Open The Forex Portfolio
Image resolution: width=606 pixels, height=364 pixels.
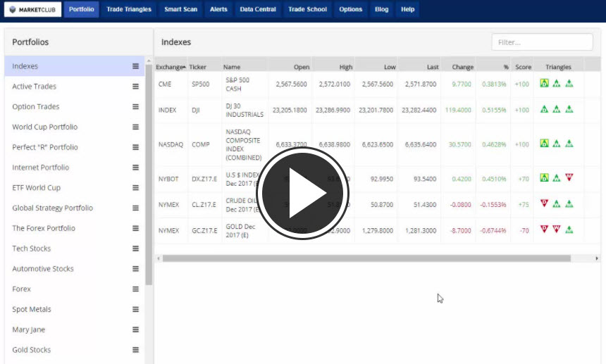pyautogui.click(x=74, y=228)
